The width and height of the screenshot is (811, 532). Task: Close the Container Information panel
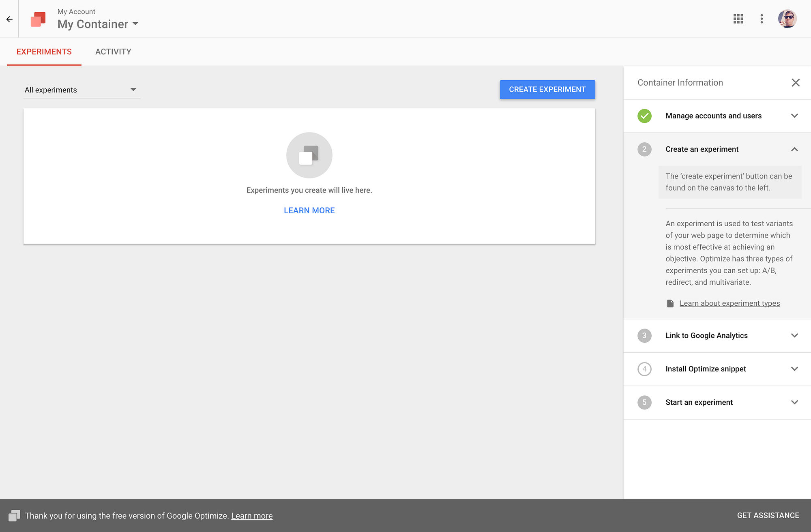point(796,83)
